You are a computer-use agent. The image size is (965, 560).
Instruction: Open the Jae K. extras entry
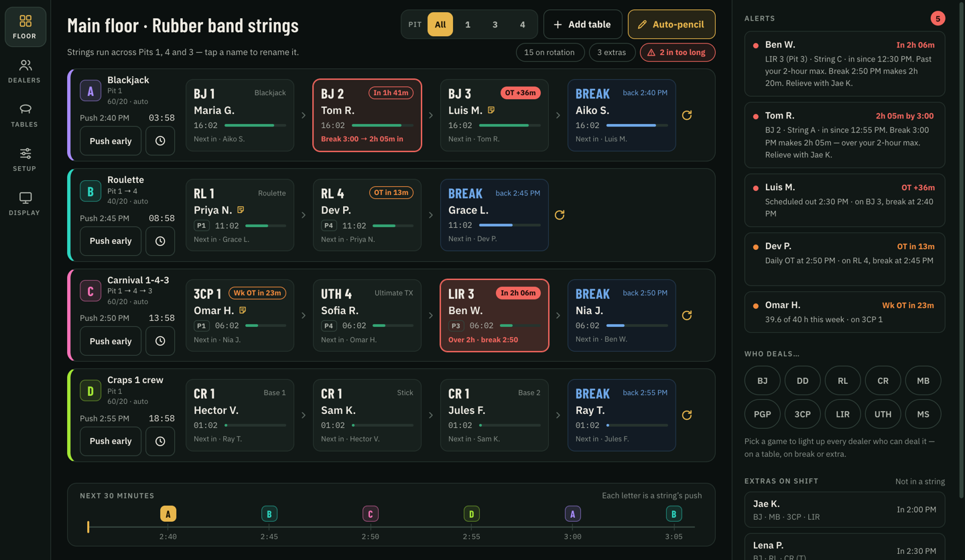click(844, 510)
